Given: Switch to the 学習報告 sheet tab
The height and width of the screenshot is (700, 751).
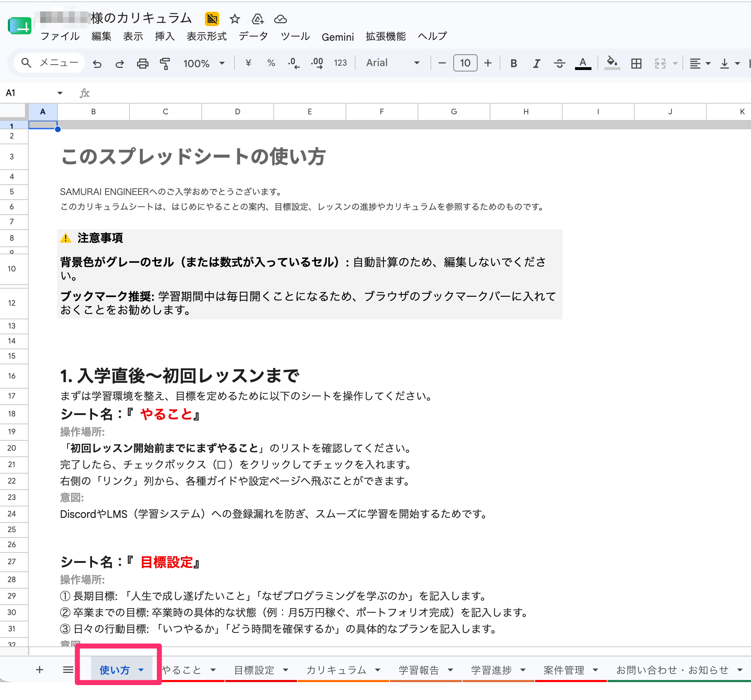Looking at the screenshot, I should (419, 670).
